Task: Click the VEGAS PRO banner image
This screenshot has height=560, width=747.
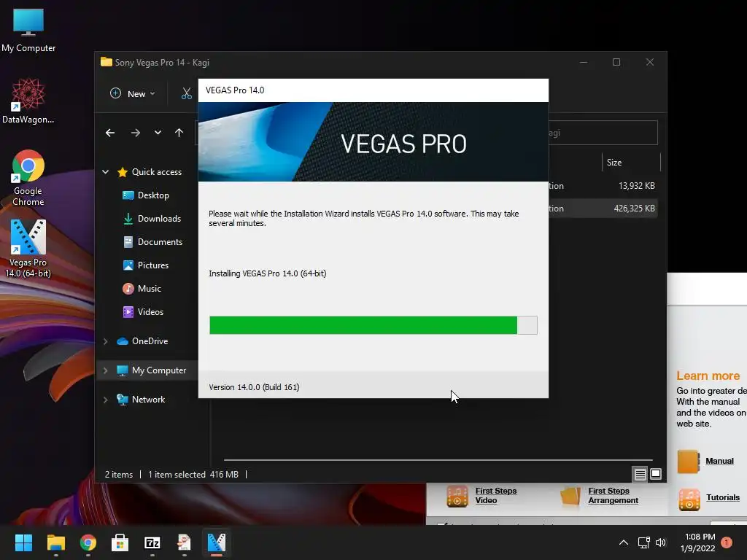Action: pos(373,142)
